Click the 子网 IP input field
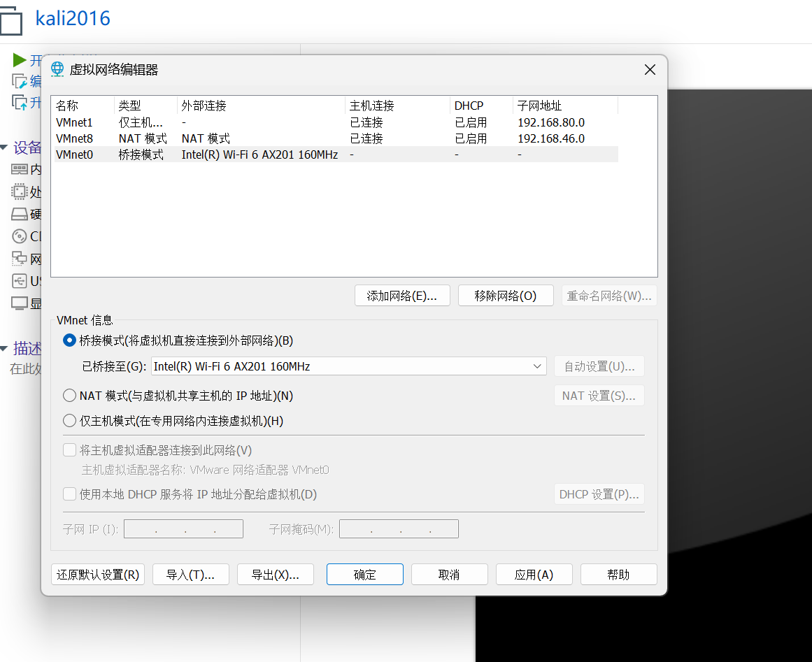 (x=183, y=529)
